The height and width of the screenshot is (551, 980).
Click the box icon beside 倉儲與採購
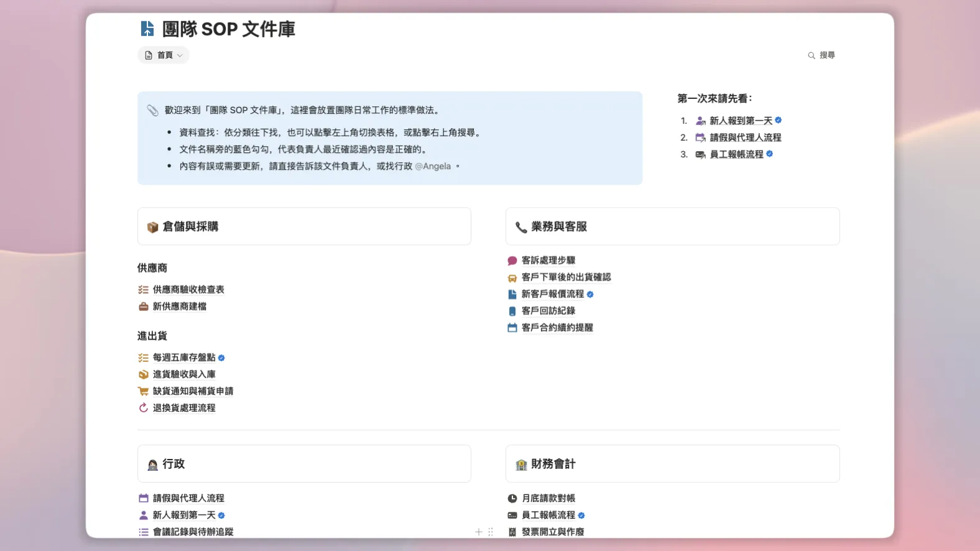(152, 227)
